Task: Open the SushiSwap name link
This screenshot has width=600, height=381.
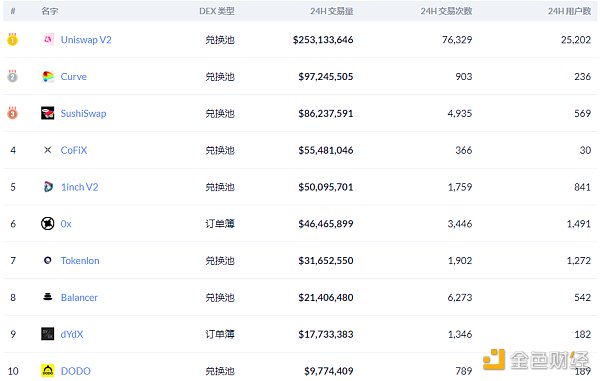Action: [x=83, y=114]
